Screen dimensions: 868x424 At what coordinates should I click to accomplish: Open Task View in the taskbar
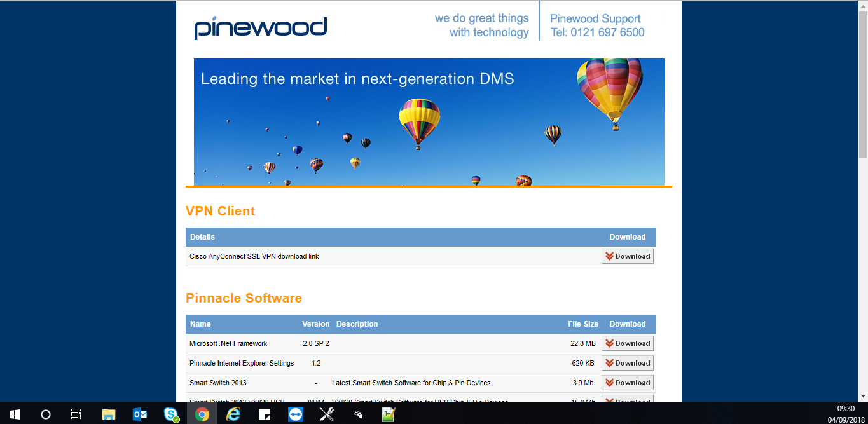76,414
